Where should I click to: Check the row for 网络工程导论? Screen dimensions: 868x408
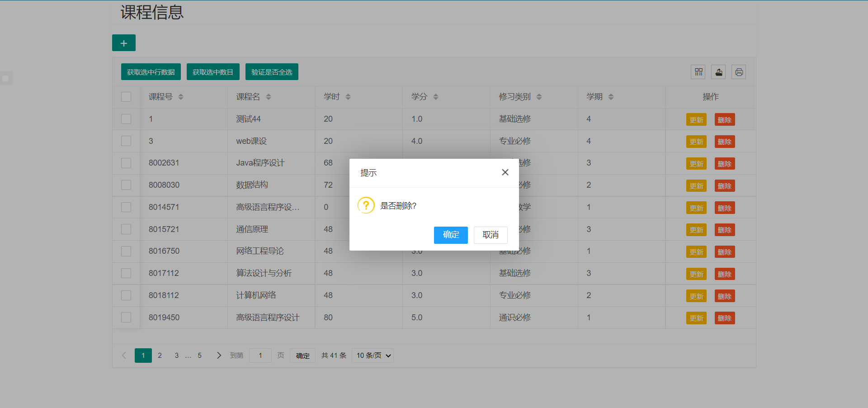(x=126, y=251)
